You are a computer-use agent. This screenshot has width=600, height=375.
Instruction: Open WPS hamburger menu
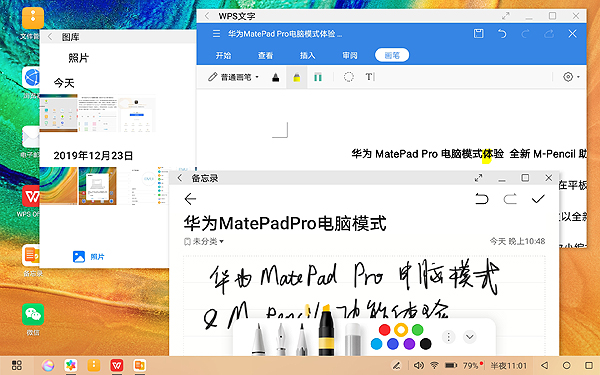(x=216, y=34)
